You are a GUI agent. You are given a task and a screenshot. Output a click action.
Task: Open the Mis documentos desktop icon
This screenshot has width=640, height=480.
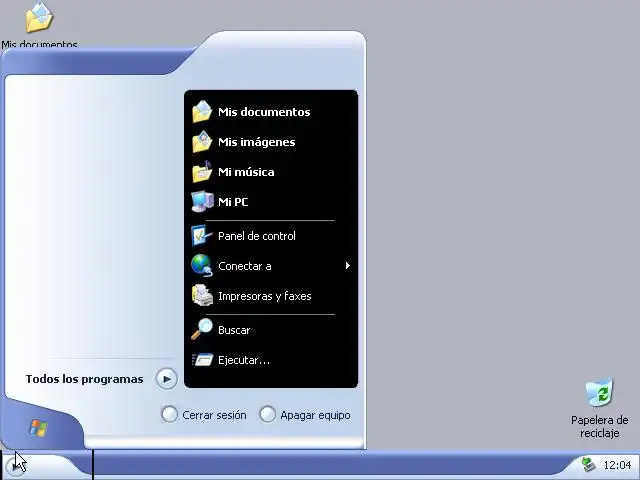click(x=39, y=17)
